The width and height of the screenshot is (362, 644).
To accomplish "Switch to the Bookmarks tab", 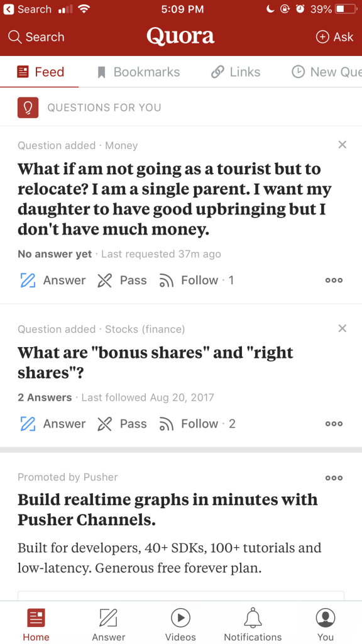I will (139, 72).
